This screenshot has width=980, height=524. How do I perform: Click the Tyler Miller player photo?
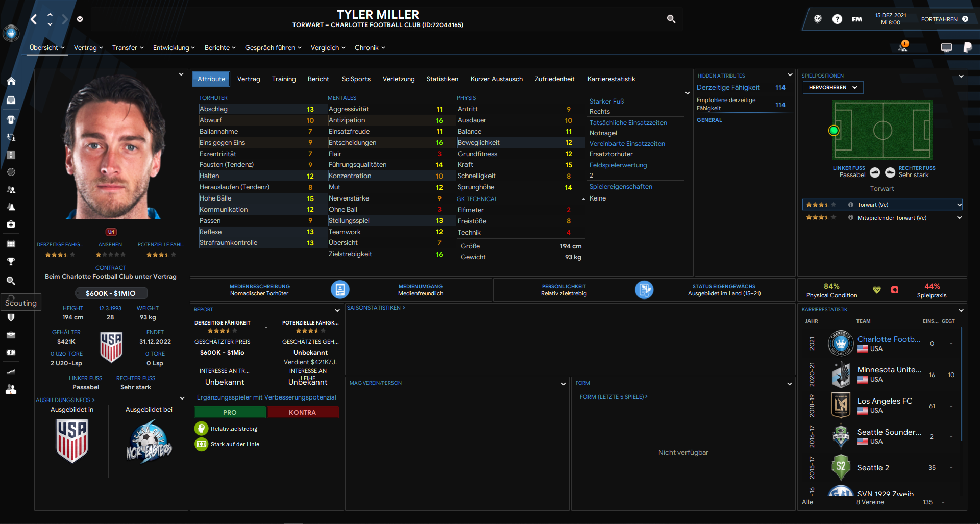[111, 147]
